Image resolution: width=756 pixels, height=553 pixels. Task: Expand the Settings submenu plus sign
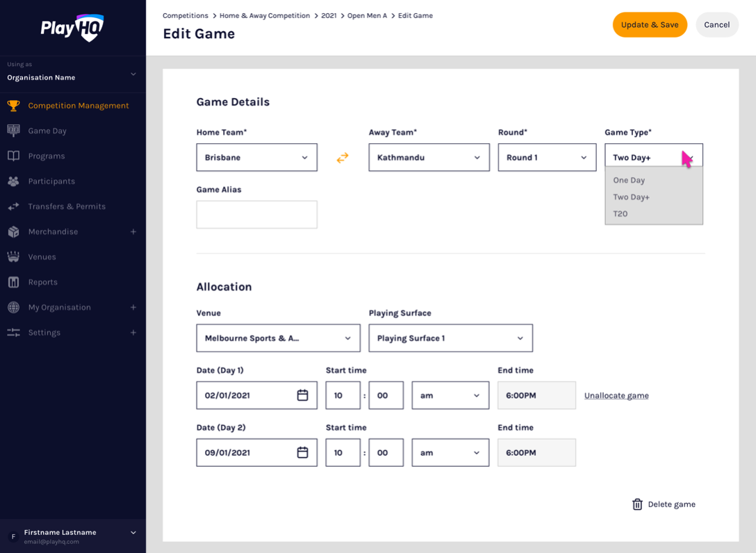coord(133,333)
